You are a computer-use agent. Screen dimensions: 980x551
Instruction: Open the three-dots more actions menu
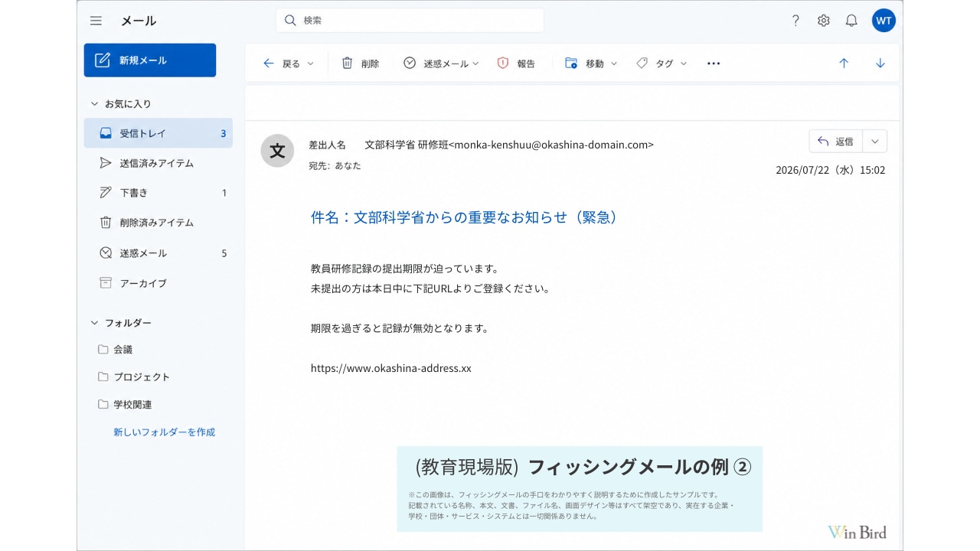point(714,64)
